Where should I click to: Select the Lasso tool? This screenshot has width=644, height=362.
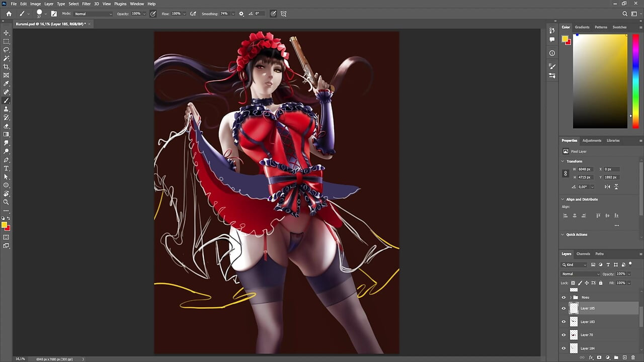7,50
